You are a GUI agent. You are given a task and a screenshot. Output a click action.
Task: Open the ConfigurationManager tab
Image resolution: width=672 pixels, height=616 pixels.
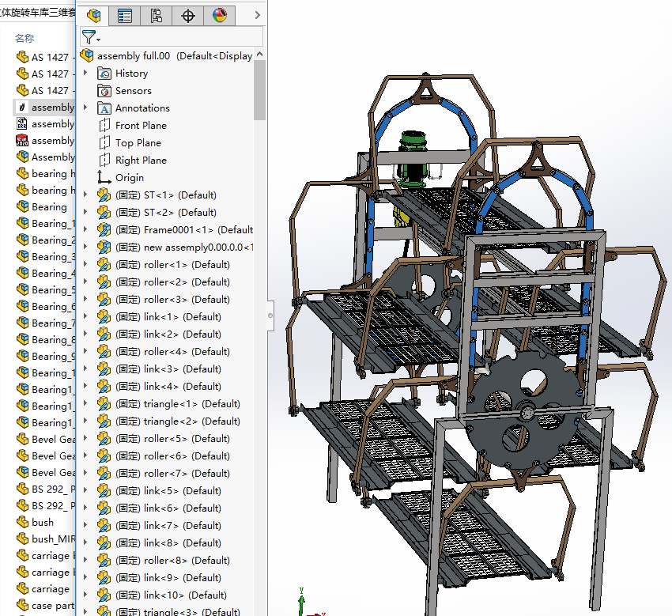pyautogui.click(x=156, y=15)
